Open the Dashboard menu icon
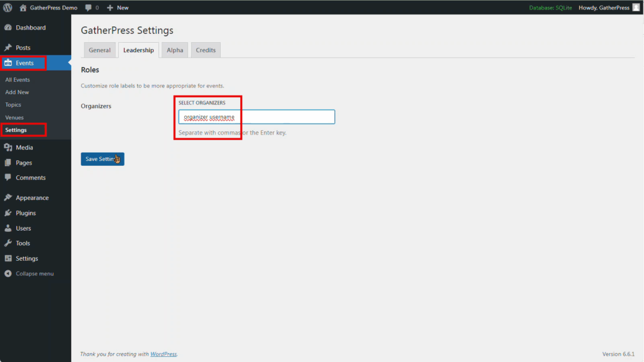Viewport: 644px width, 362px height. coord(8,28)
